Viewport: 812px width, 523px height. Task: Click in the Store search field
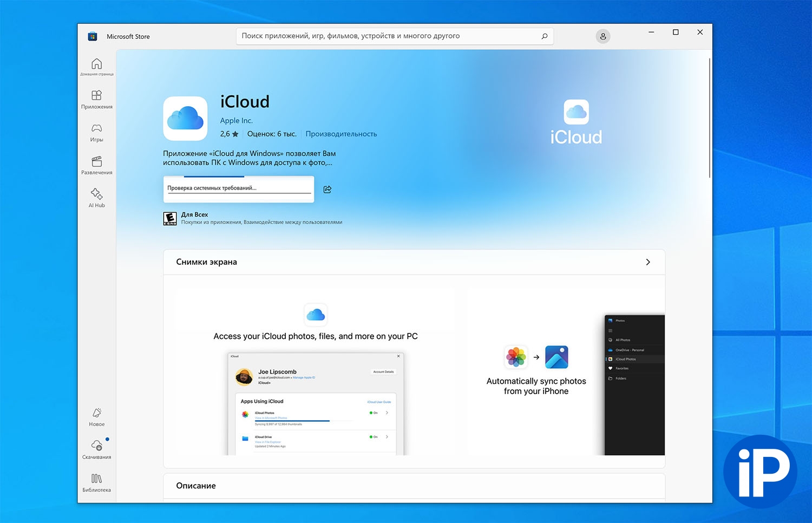click(387, 36)
